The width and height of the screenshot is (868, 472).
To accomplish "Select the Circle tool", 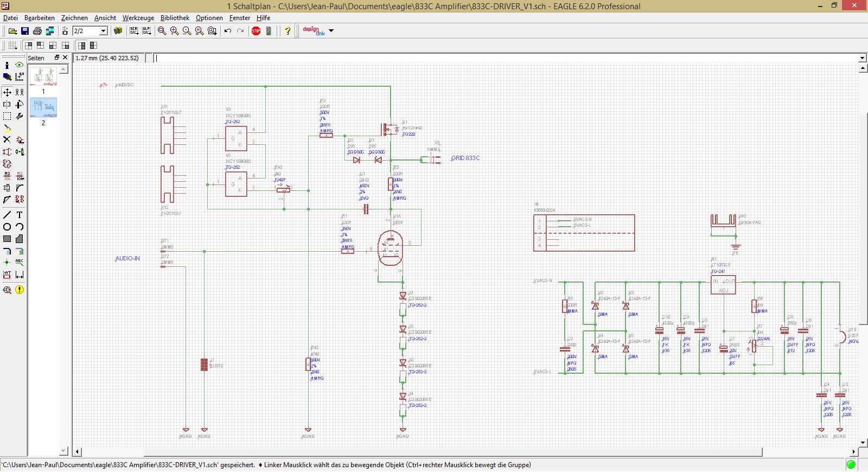I will [7, 227].
